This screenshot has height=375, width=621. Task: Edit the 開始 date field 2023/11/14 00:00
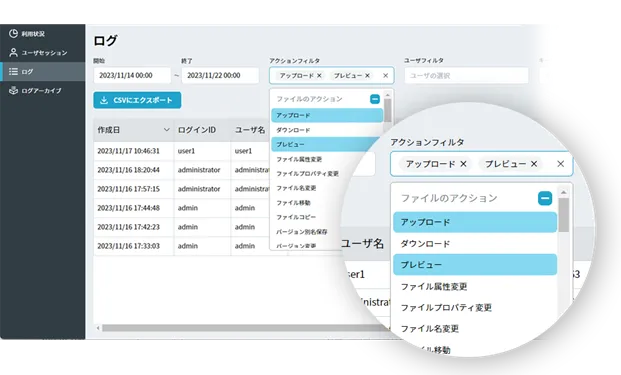point(132,75)
